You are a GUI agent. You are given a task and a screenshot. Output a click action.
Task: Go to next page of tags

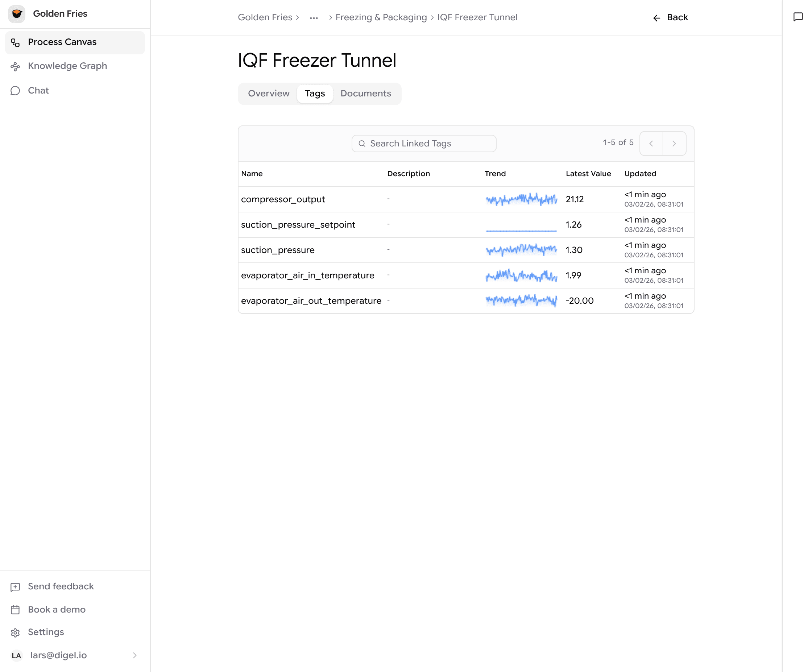click(674, 144)
